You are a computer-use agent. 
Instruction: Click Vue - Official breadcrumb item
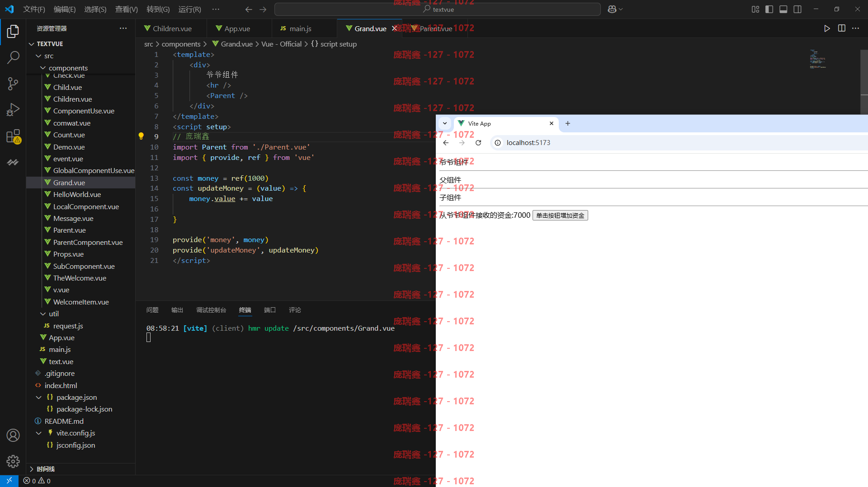[281, 44]
